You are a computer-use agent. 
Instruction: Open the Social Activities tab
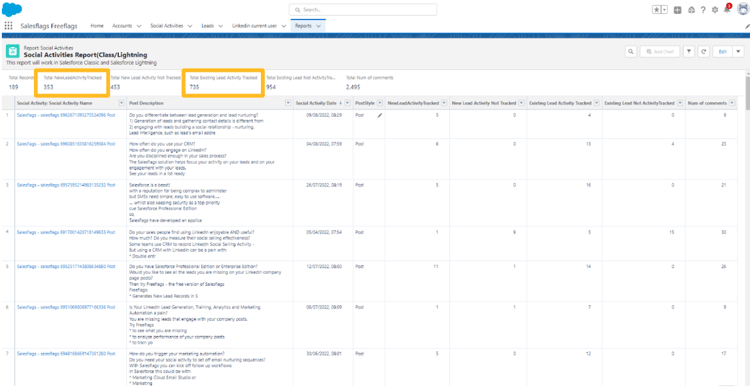click(166, 26)
